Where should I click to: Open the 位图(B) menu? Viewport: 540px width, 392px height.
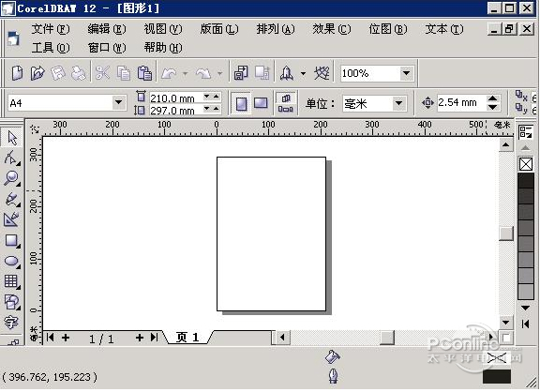pos(388,29)
